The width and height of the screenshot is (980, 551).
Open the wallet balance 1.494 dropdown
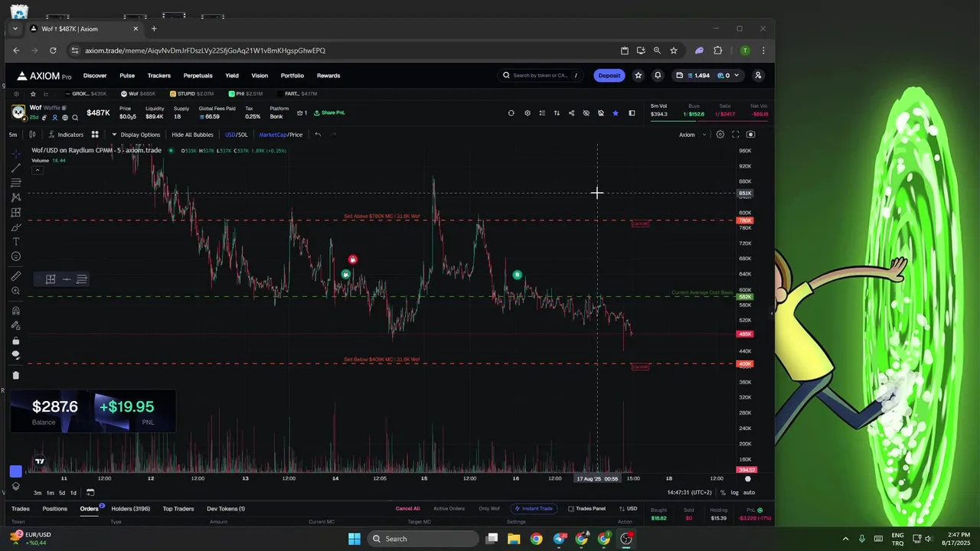(x=707, y=75)
